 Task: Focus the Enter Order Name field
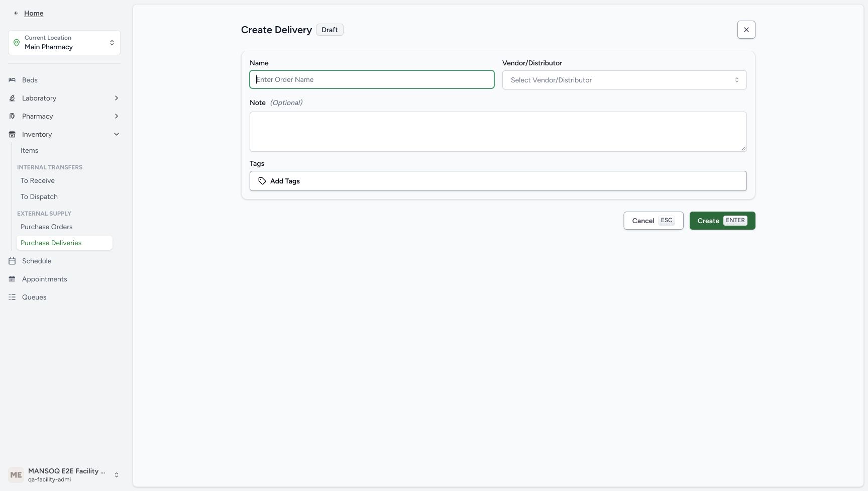tap(372, 79)
